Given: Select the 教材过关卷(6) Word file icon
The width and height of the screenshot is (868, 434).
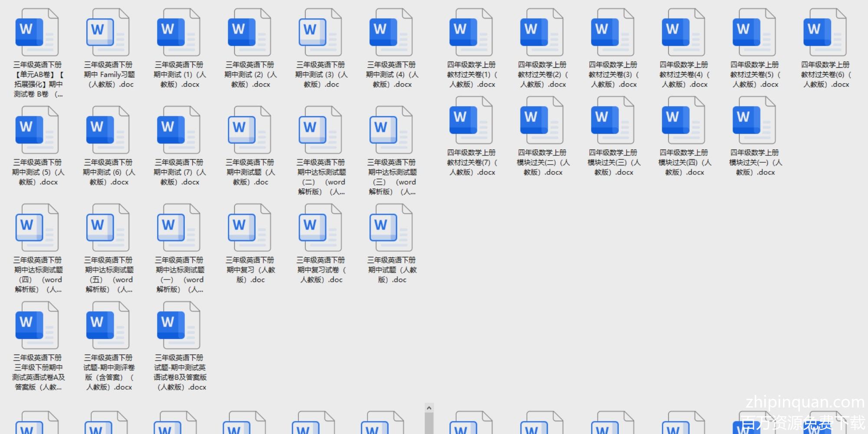Looking at the screenshot, I should point(825,33).
